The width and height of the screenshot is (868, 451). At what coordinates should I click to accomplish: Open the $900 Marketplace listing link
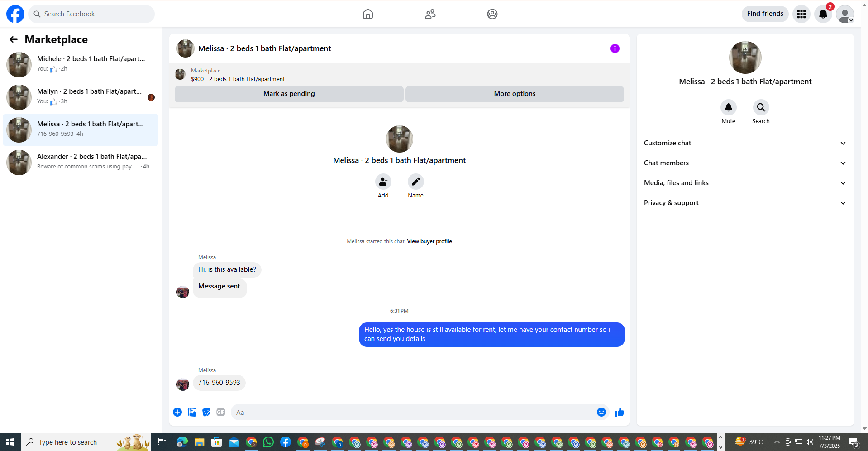click(x=238, y=79)
